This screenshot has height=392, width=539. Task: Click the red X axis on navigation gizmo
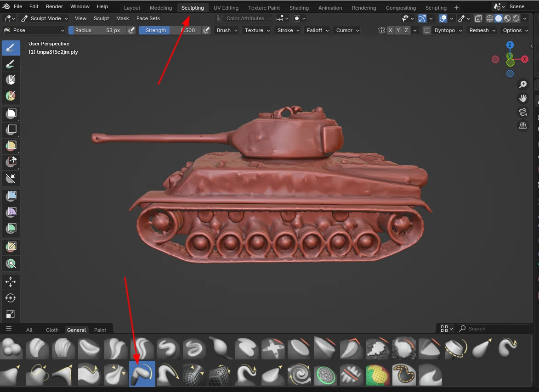pos(525,59)
